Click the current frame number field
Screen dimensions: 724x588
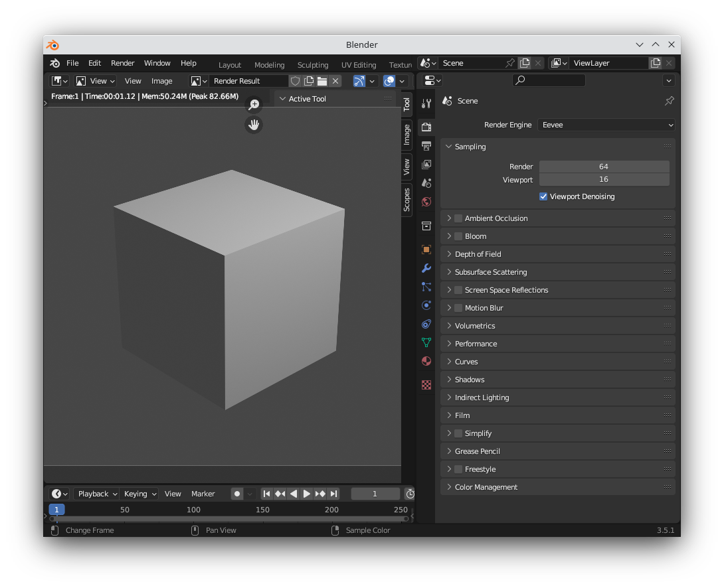(375, 493)
